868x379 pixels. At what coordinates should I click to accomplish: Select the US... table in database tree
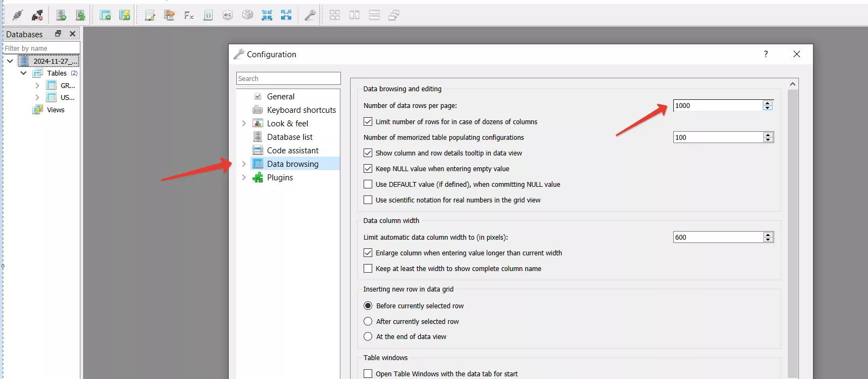click(67, 97)
